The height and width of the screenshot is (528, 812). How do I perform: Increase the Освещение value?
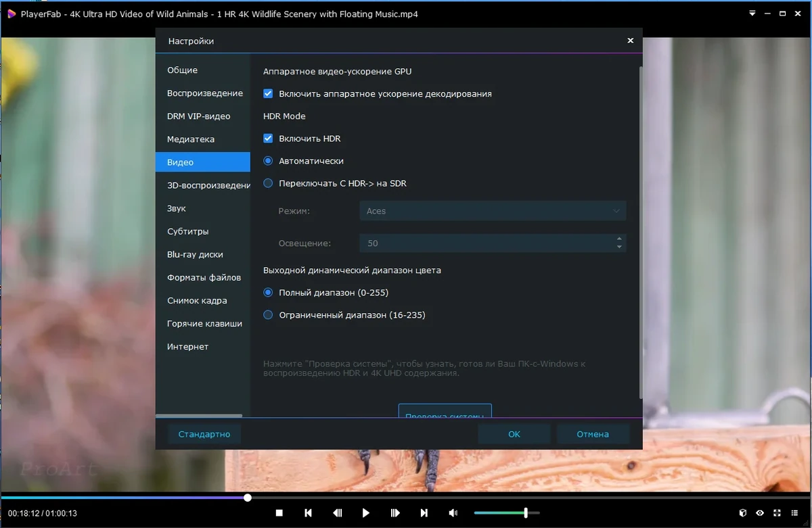[619, 239]
